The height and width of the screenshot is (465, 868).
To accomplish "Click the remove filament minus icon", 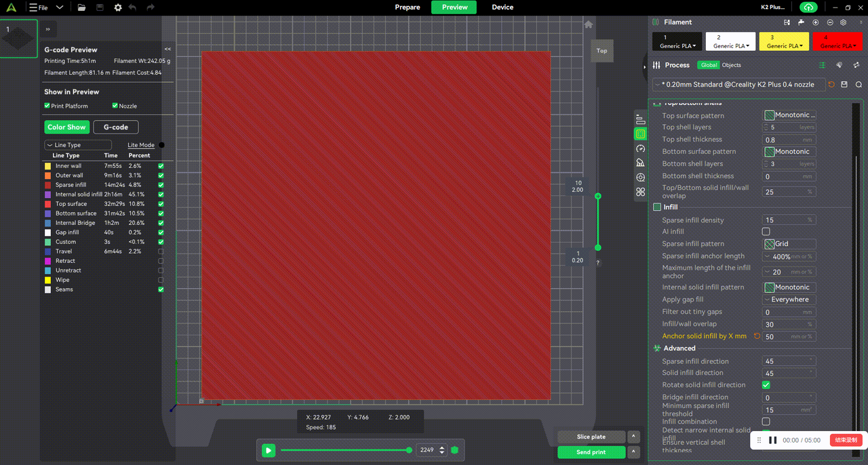I will coord(829,22).
